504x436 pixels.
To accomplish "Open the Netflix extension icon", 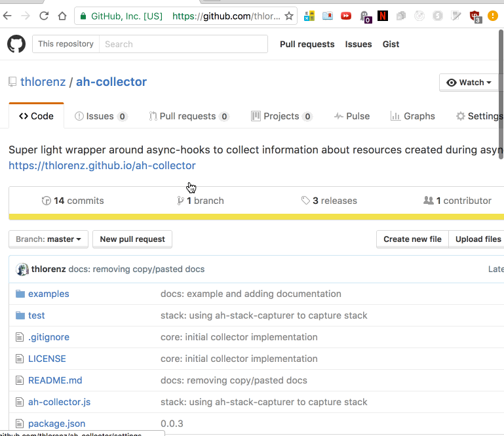I will click(383, 16).
